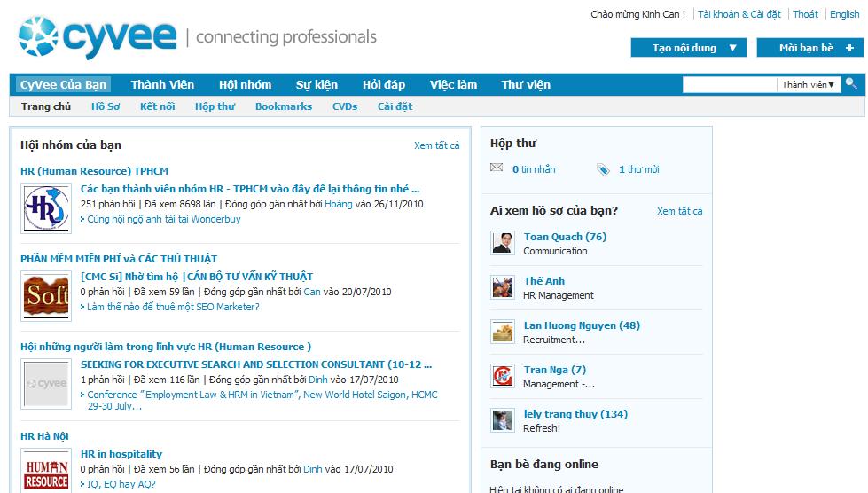This screenshot has height=493, width=868.
Task: Go to the Việc làm menu item
Action: 453,85
